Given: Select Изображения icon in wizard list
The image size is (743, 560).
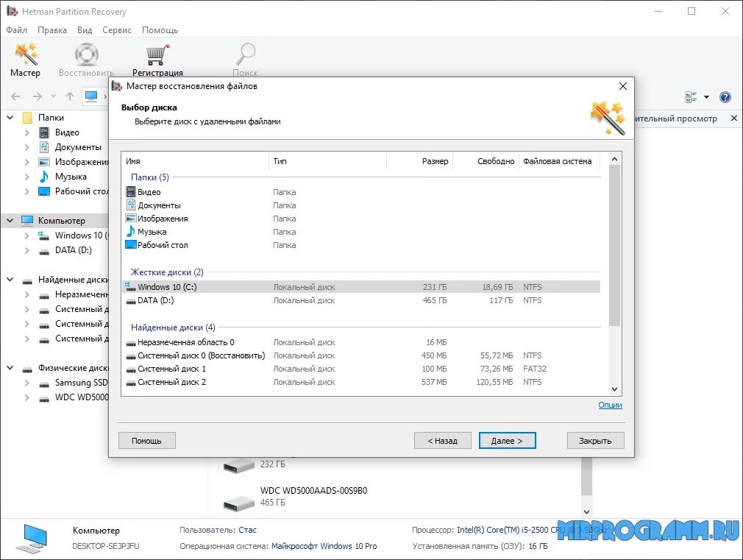Looking at the screenshot, I should click(131, 218).
